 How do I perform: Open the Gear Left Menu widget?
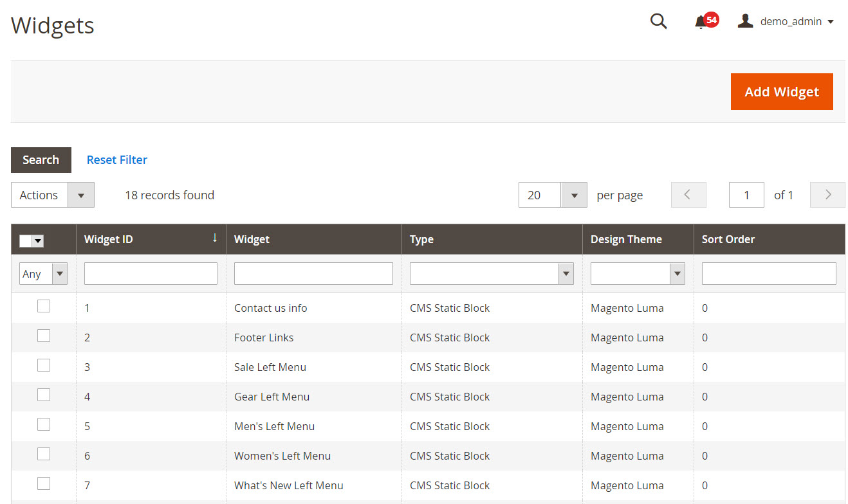click(x=272, y=397)
